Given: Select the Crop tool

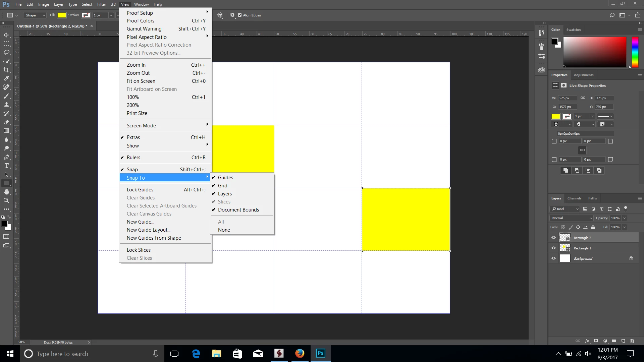Looking at the screenshot, I should (6, 70).
